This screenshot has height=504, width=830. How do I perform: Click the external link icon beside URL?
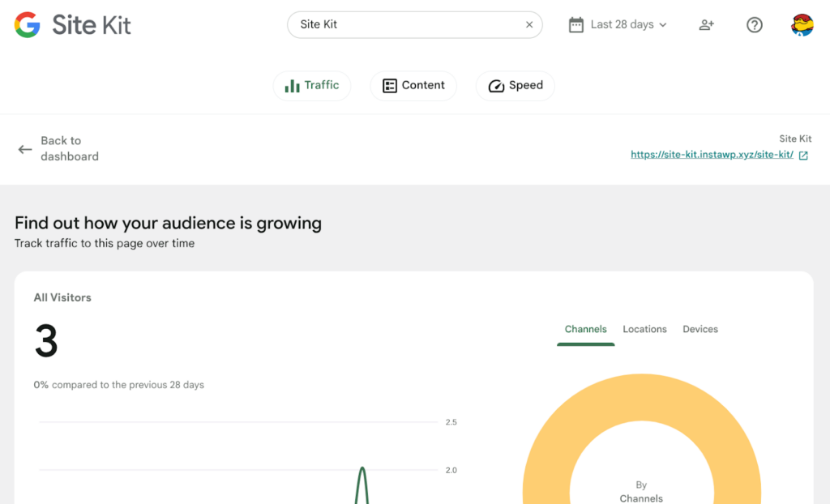(x=803, y=156)
